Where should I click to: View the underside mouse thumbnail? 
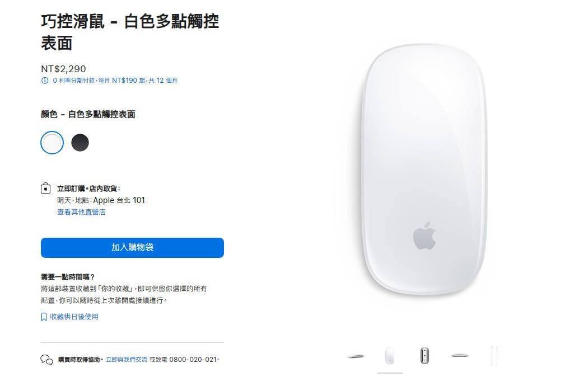[424, 356]
